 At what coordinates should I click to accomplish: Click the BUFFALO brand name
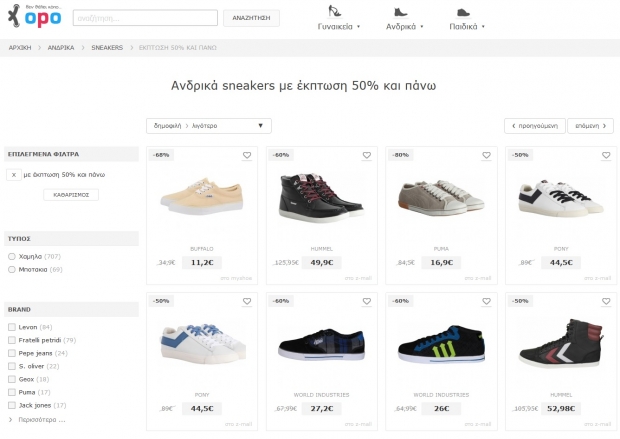coord(202,249)
